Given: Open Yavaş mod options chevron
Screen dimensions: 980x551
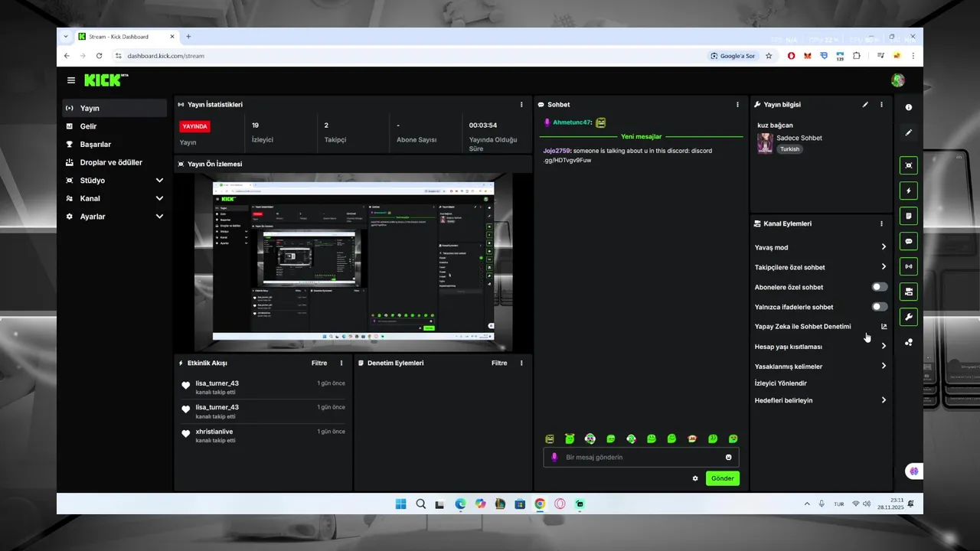Looking at the screenshot, I should coord(884,247).
